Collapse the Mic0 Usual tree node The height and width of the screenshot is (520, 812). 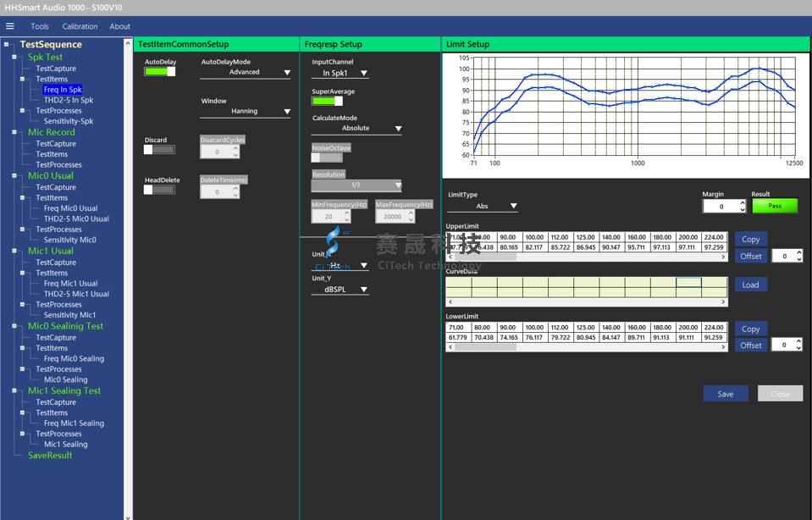tap(14, 175)
